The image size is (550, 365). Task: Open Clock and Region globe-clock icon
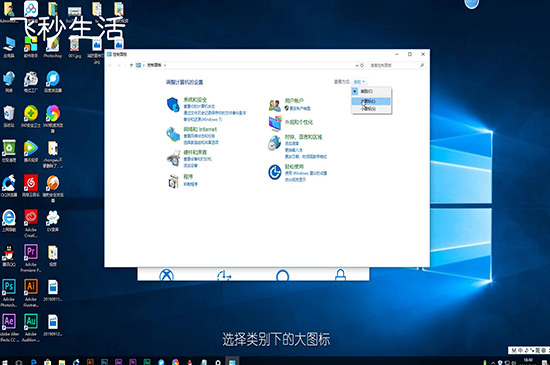pyautogui.click(x=275, y=143)
